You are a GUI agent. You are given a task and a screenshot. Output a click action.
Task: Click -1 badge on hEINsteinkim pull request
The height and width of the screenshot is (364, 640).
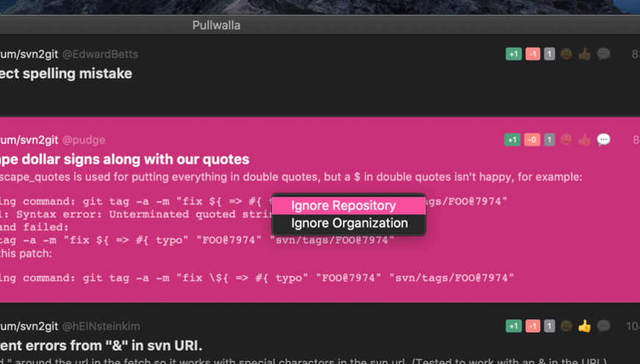click(533, 326)
